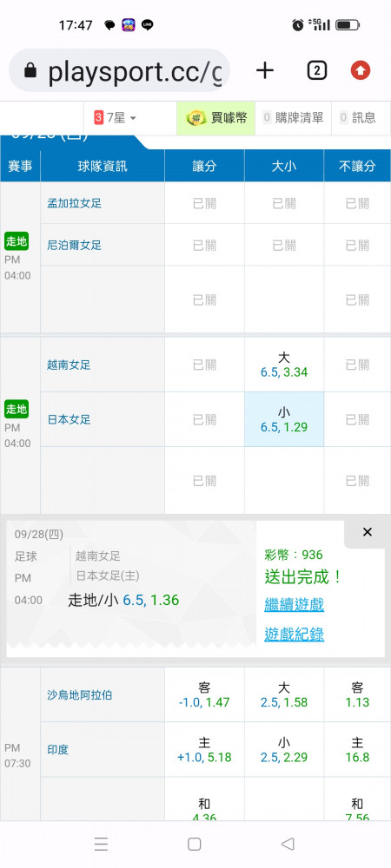The height and width of the screenshot is (868, 391).
Task: Close the bet confirmation slip
Action: [368, 532]
